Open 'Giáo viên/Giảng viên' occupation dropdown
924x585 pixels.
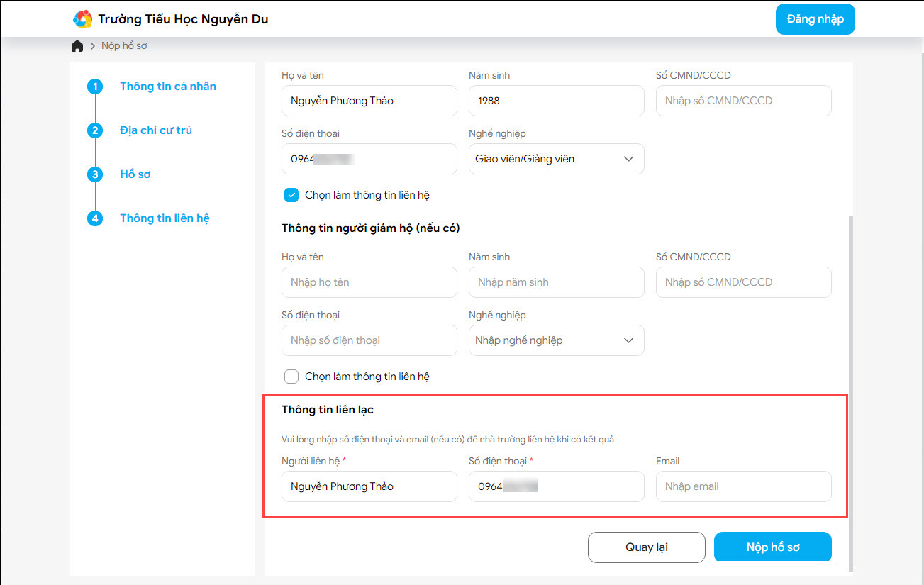coord(556,159)
